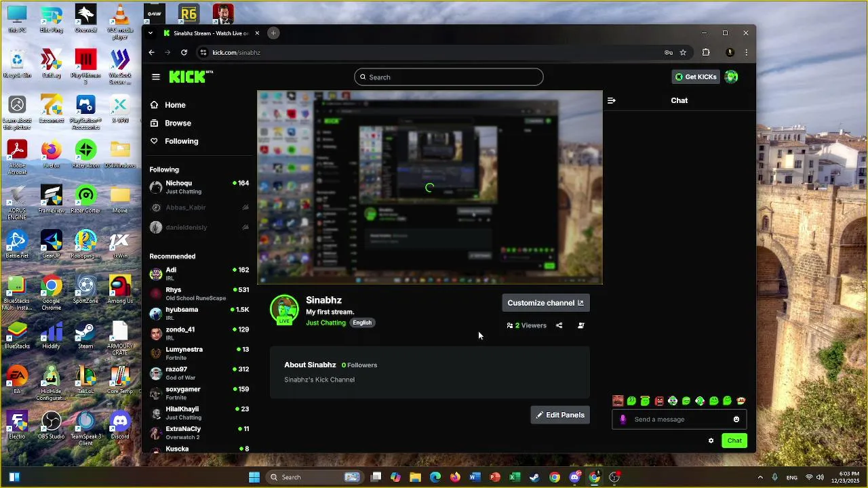This screenshot has height=488, width=868.
Task: Click the purple microphone icon in chat
Action: (623, 420)
